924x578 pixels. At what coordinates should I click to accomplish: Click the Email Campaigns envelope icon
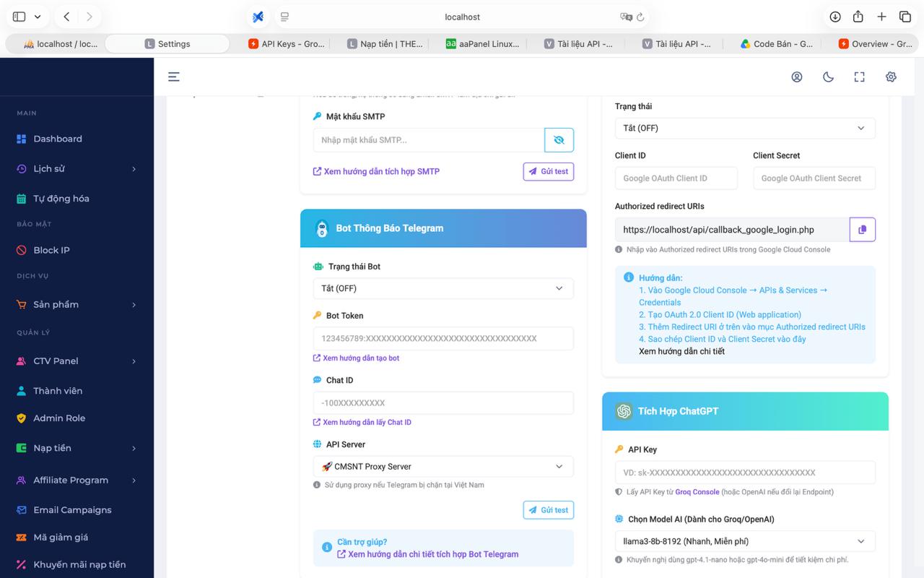coord(21,510)
